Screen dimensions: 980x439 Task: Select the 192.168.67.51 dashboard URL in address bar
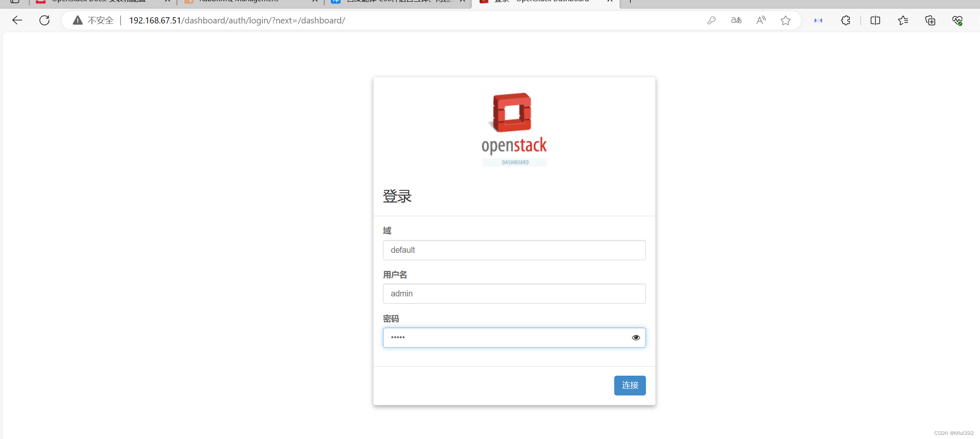(x=237, y=20)
